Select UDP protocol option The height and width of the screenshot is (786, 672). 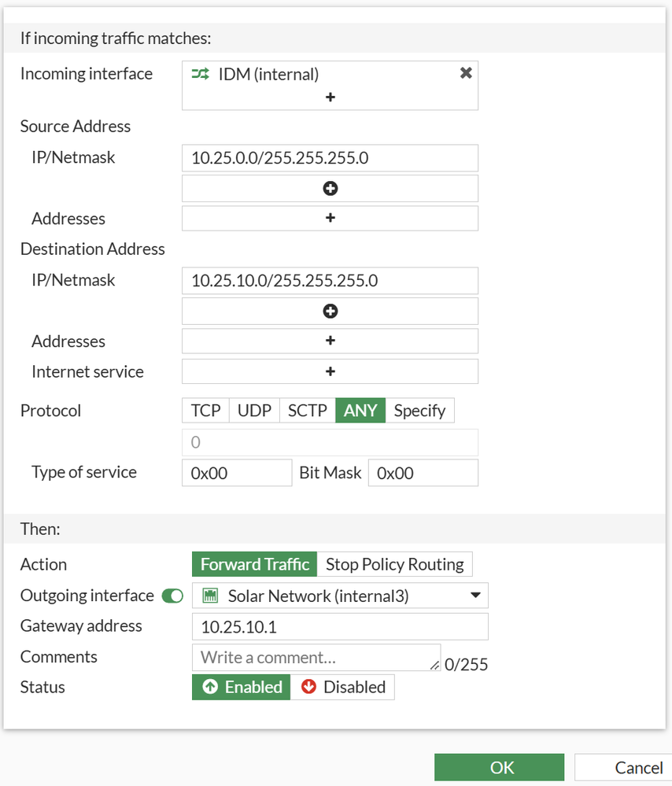click(254, 411)
